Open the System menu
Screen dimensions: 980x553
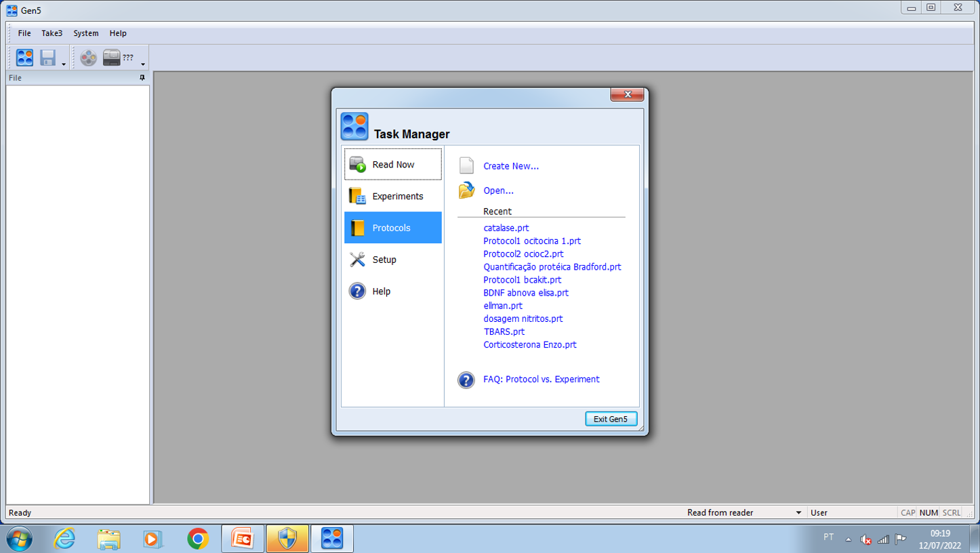(x=86, y=33)
